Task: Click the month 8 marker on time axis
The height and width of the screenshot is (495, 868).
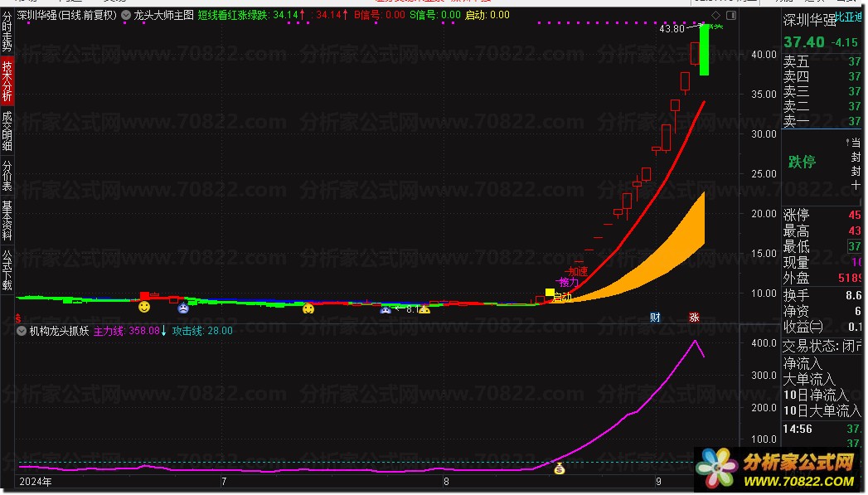Action: 446,482
